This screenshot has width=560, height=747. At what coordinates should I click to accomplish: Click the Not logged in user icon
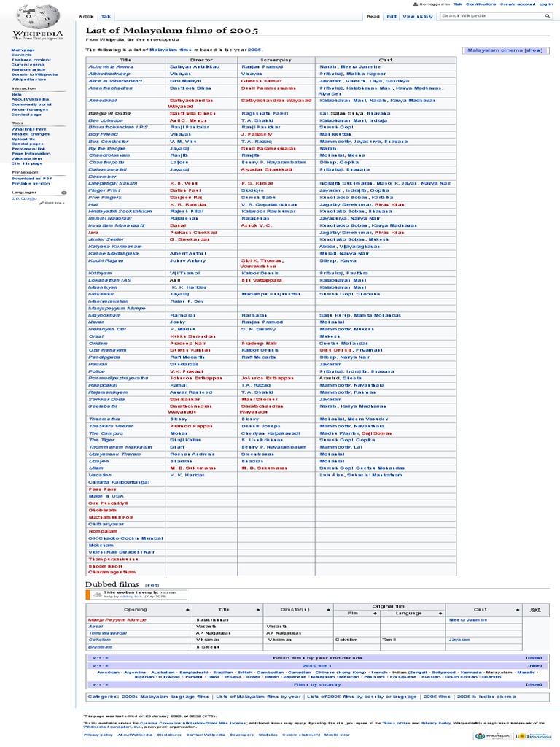click(x=415, y=4)
